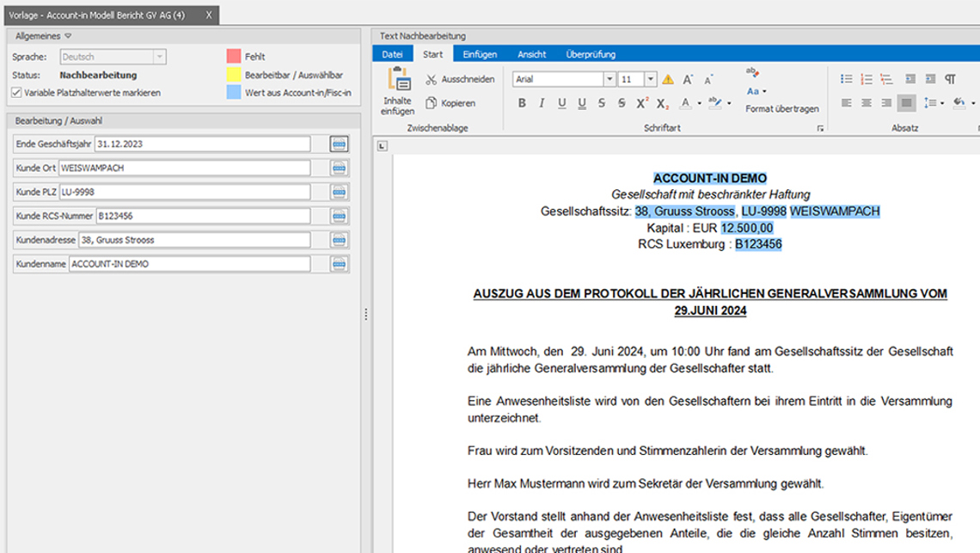Apply italic formatting with the I icon
Screen dimensions: 980x553
(542, 103)
